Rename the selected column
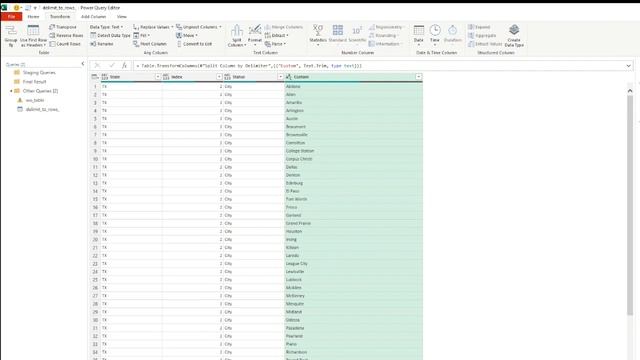 [x=102, y=44]
